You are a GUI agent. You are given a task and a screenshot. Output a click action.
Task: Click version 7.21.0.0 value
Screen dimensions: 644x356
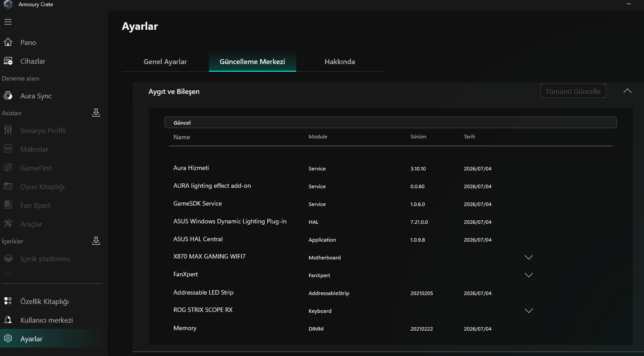point(419,222)
